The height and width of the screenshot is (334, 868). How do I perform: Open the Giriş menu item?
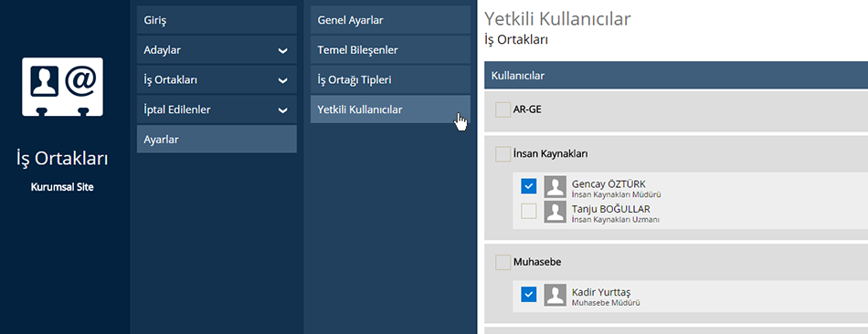point(217,20)
